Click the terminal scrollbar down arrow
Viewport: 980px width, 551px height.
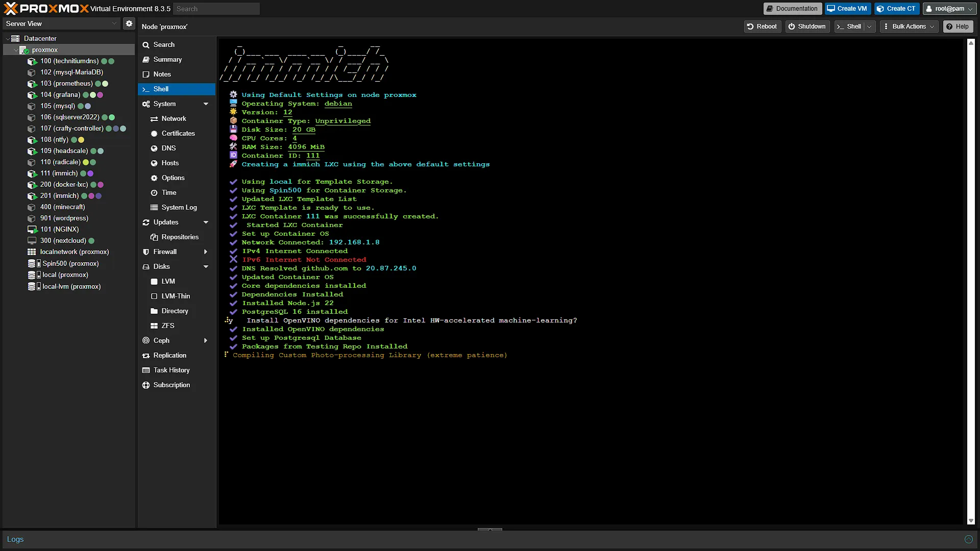[x=971, y=521]
